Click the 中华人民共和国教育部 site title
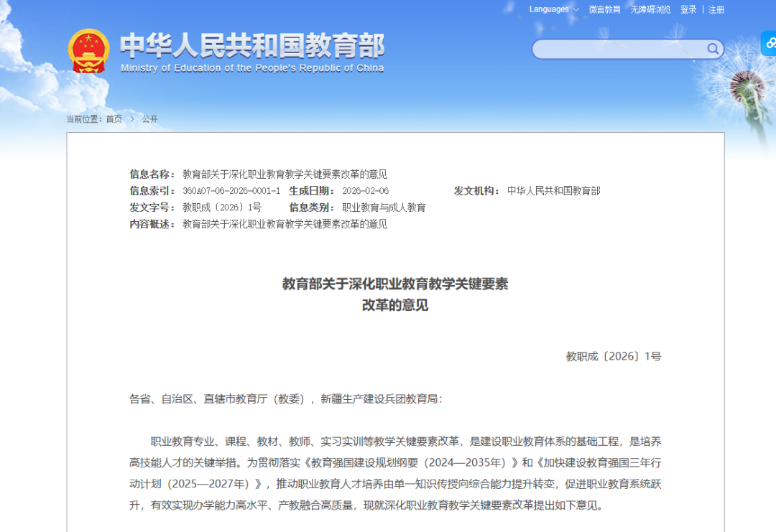Viewport: 776px width, 532px height. (252, 47)
